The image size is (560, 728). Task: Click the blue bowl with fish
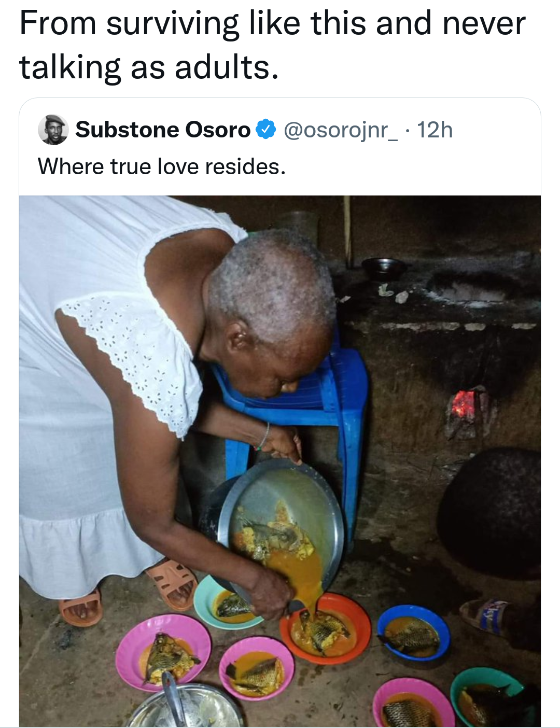(x=413, y=633)
